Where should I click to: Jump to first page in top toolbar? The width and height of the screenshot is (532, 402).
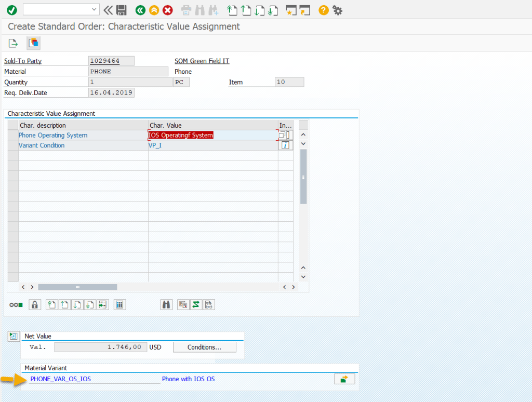click(232, 10)
